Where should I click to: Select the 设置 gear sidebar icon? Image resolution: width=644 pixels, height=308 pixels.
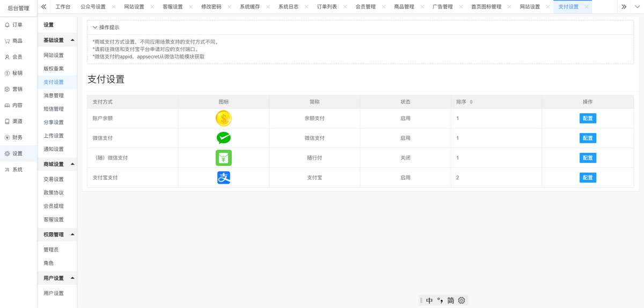(7, 153)
